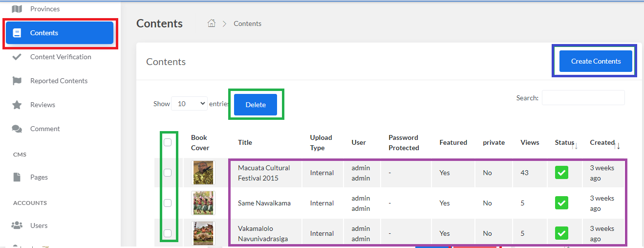This screenshot has height=248, width=644.
Task: Open the Same Nawaikama book cover thumbnail
Action: [203, 203]
